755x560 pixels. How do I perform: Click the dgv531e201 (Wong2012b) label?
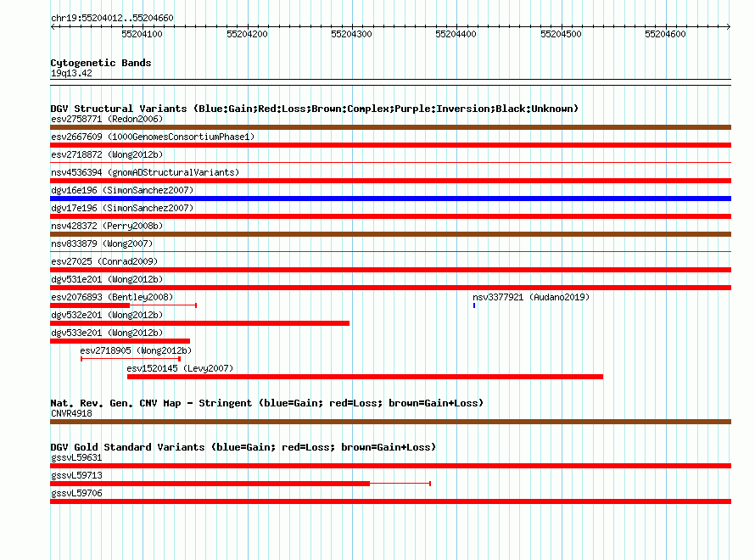(107, 279)
